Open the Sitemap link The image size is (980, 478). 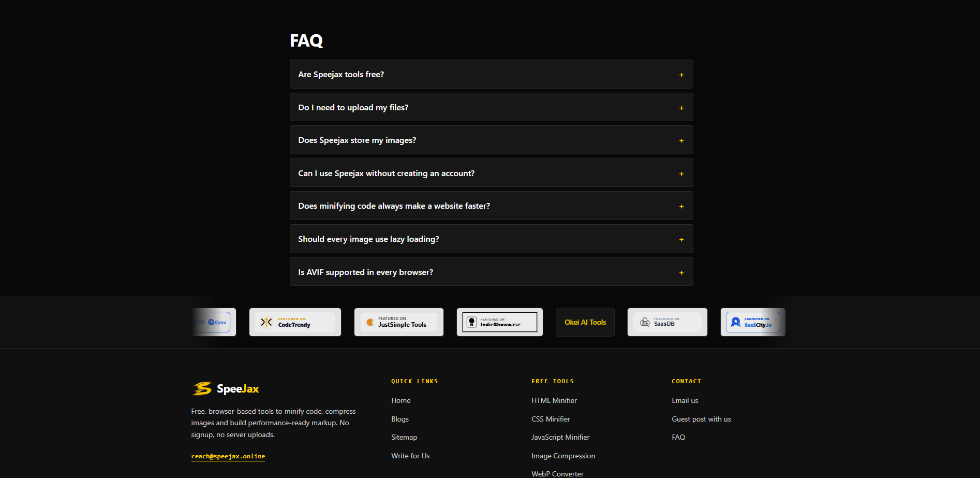click(404, 437)
